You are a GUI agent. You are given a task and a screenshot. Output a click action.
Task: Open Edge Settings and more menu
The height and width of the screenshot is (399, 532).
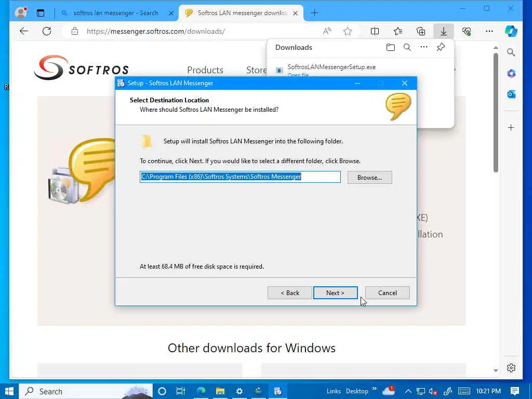coord(489,32)
